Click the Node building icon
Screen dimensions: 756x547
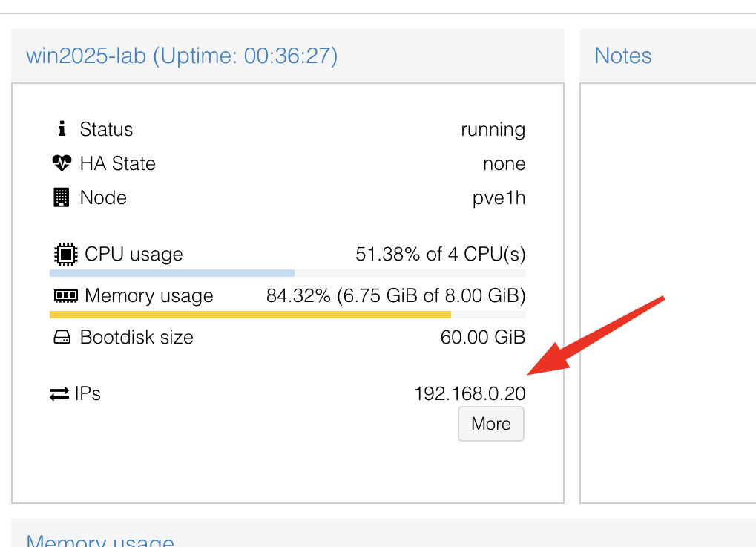61,197
